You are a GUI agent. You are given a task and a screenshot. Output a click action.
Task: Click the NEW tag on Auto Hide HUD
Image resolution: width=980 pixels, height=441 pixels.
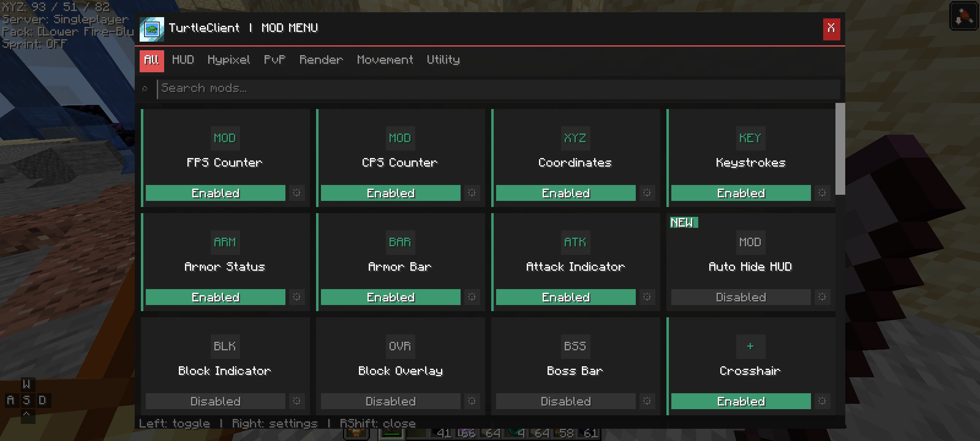coord(684,223)
